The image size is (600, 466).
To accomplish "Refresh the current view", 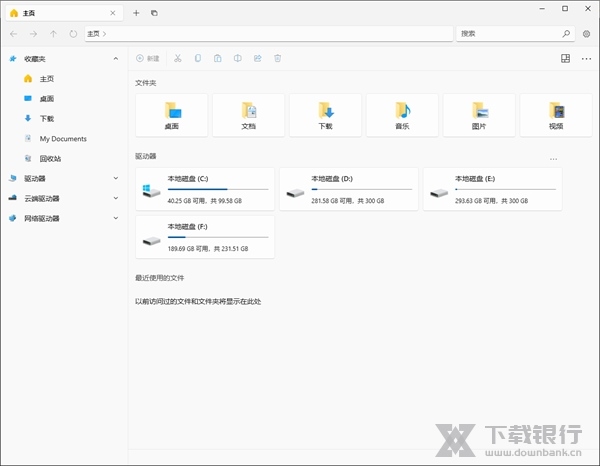I will coord(73,34).
